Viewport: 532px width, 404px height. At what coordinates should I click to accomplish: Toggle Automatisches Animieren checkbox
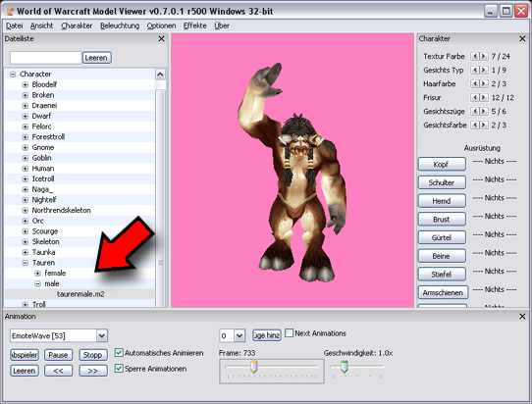[x=119, y=353]
